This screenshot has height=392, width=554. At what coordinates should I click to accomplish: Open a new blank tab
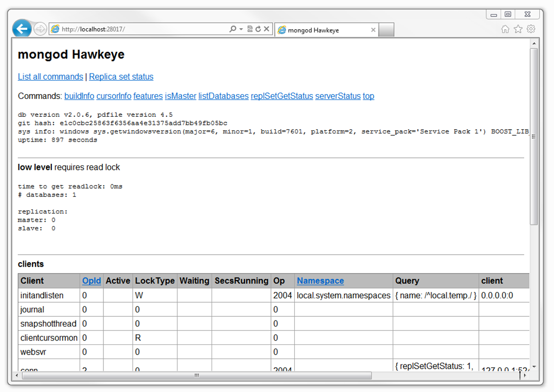click(386, 30)
